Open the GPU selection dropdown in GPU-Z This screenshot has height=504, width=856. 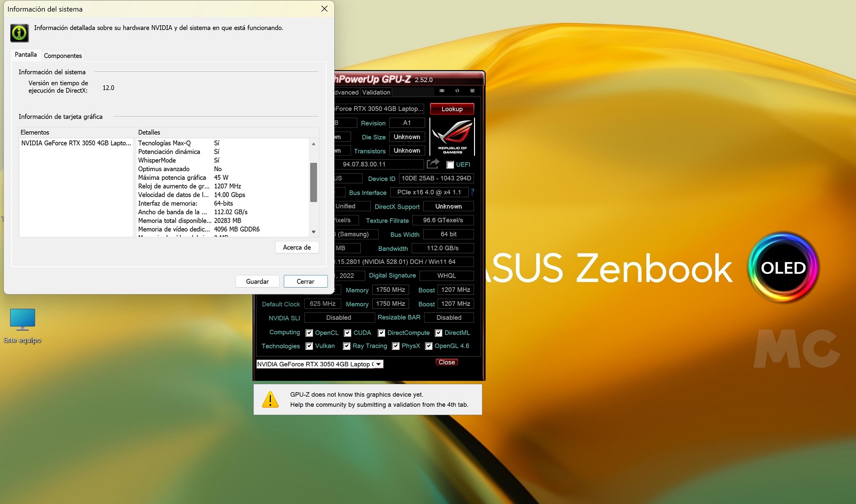[378, 364]
